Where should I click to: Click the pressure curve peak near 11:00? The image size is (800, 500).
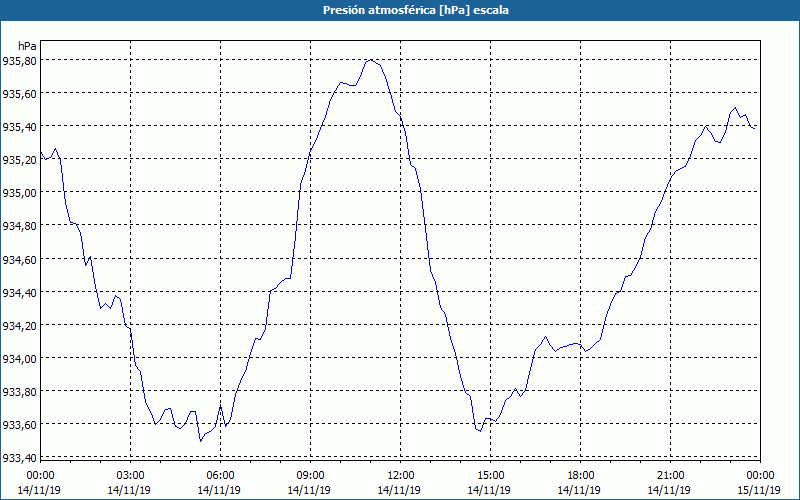pos(371,60)
